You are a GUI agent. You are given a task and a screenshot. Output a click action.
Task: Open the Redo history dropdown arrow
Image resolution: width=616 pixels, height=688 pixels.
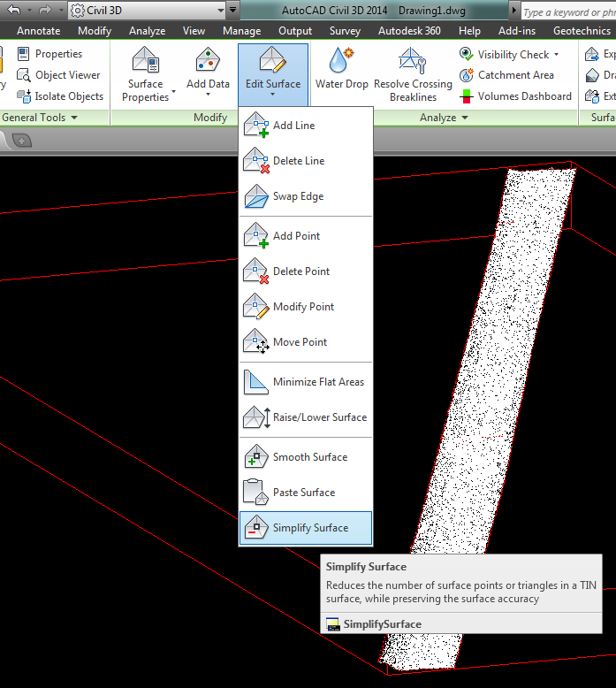click(61, 10)
